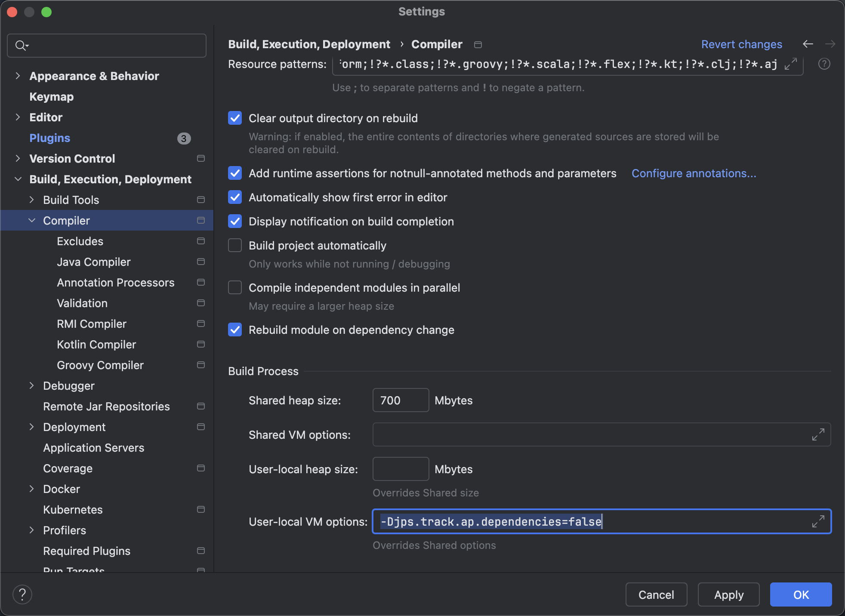The width and height of the screenshot is (845, 616).
Task: Collapse the Compiler node
Action: tap(31, 220)
